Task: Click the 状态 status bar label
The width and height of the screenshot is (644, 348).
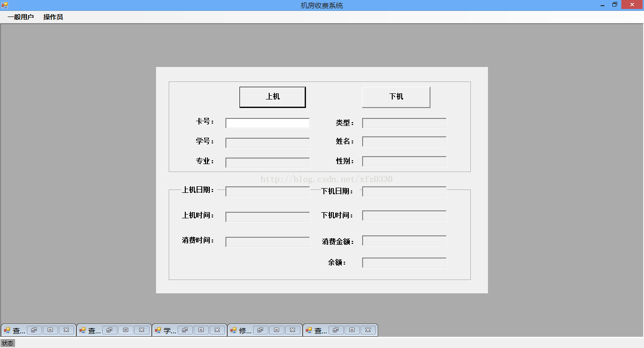Action: (8, 343)
